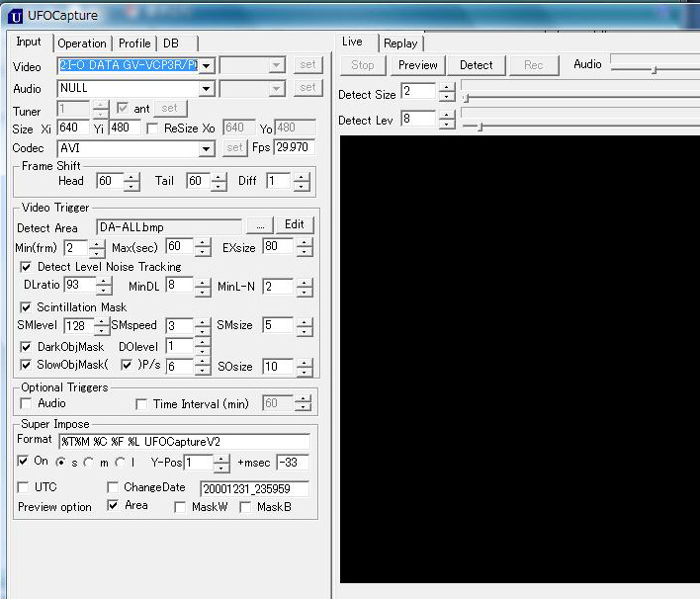Open the Codec dropdown list
This screenshot has width=700, height=599.
tap(206, 149)
